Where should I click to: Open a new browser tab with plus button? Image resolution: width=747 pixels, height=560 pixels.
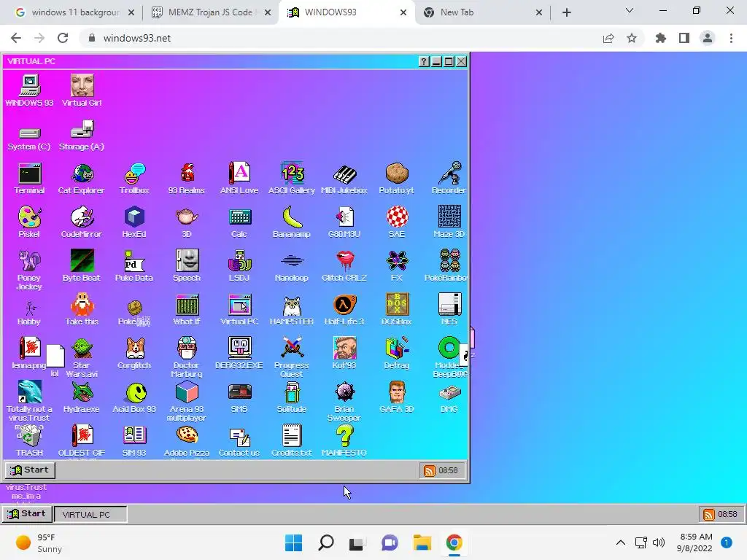coord(566,12)
